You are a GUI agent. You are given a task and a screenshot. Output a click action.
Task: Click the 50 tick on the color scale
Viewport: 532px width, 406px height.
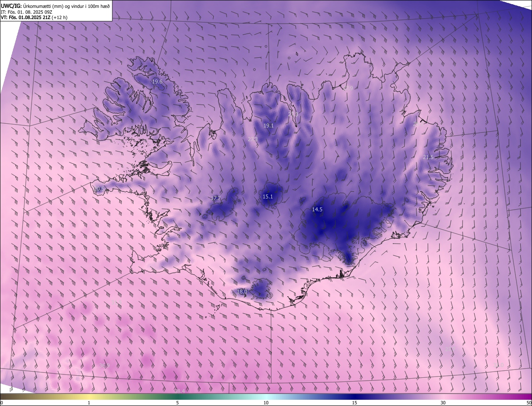pos(529,403)
